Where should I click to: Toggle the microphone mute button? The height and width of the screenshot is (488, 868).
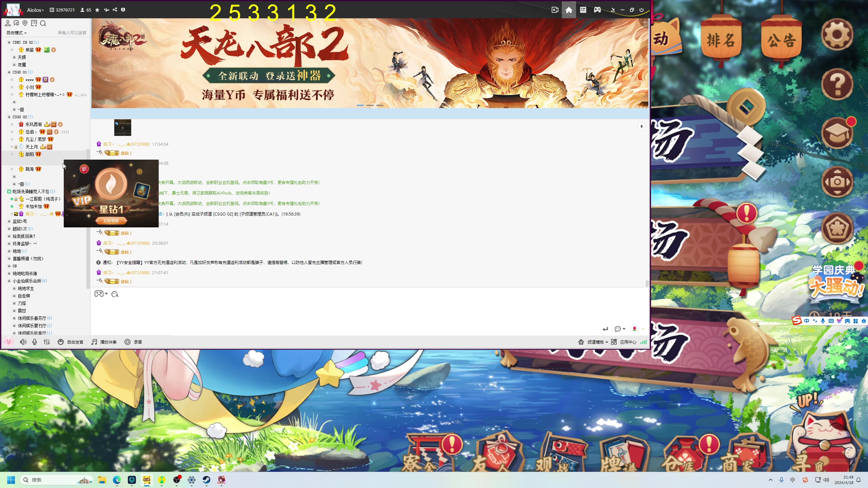(35, 342)
